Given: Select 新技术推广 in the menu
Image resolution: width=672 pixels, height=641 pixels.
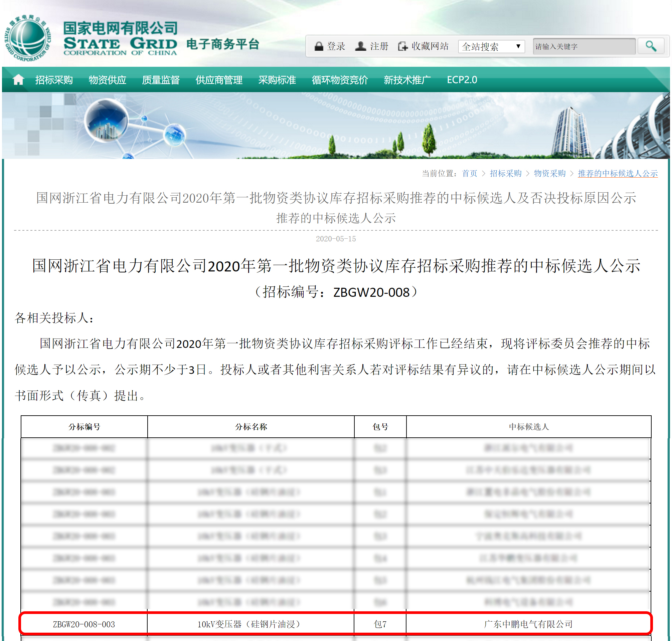Looking at the screenshot, I should (x=407, y=80).
